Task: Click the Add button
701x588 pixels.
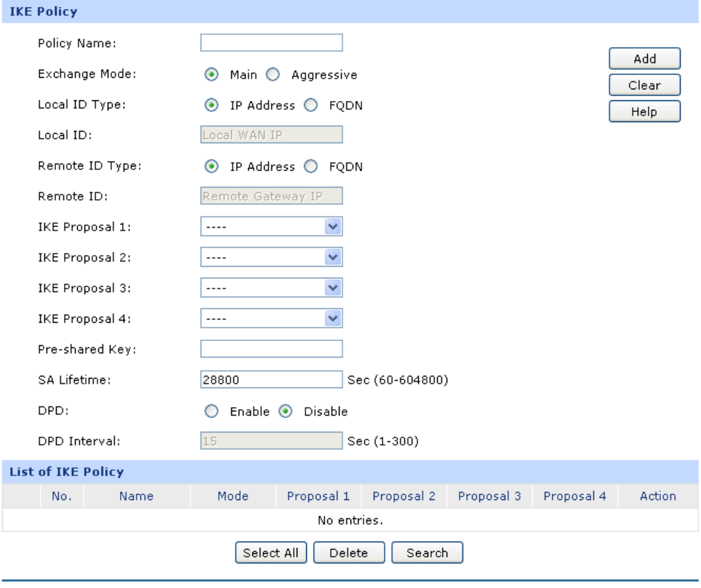Action: coord(645,59)
